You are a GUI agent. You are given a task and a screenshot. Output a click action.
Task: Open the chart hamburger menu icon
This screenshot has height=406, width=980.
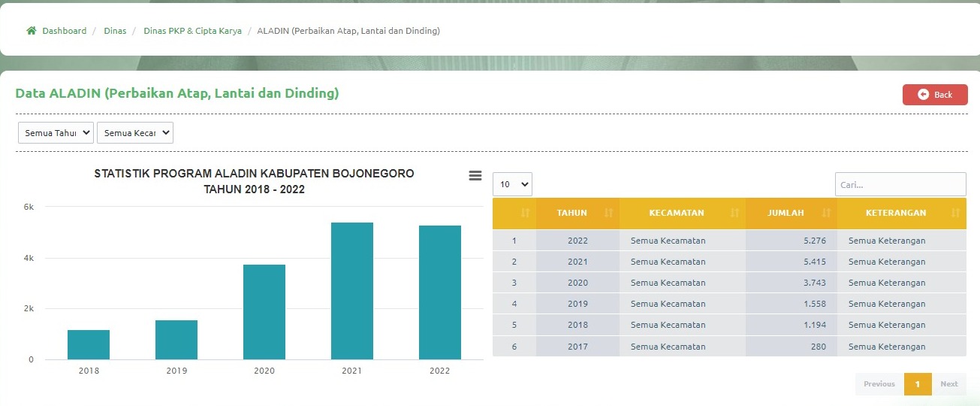(475, 175)
